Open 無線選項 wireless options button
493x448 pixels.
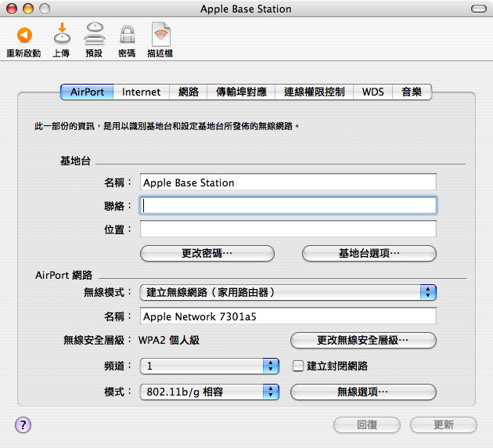coord(363,392)
